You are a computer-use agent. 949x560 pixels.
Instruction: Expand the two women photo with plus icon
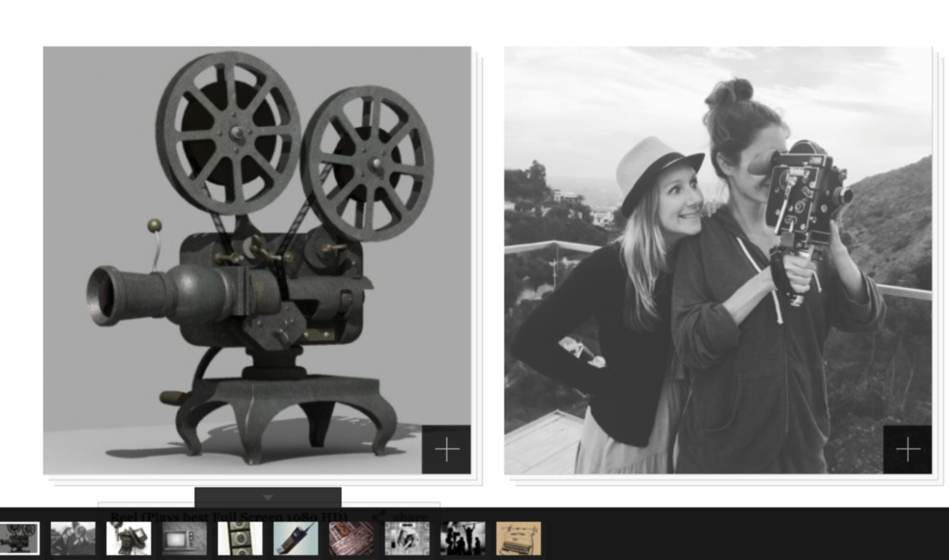[908, 449]
